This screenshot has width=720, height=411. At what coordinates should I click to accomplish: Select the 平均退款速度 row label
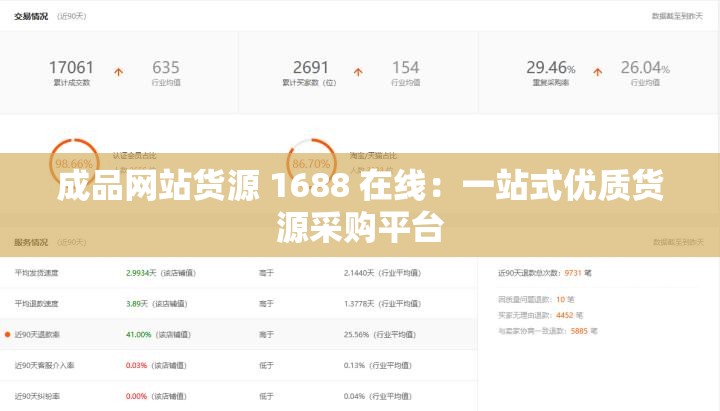[x=37, y=304]
